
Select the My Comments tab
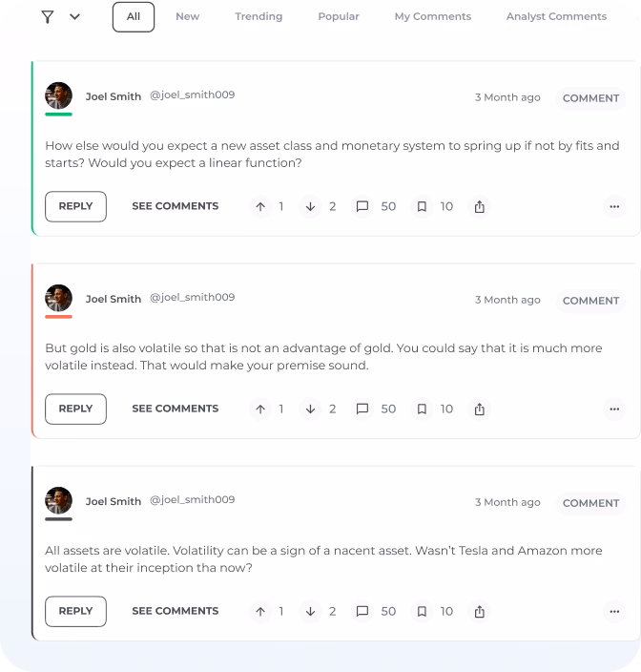(x=432, y=16)
